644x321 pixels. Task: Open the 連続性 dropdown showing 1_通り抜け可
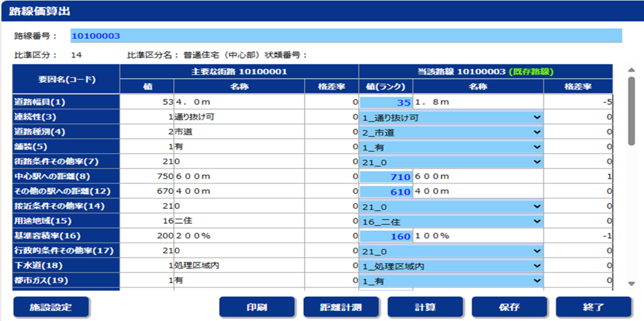(x=452, y=117)
